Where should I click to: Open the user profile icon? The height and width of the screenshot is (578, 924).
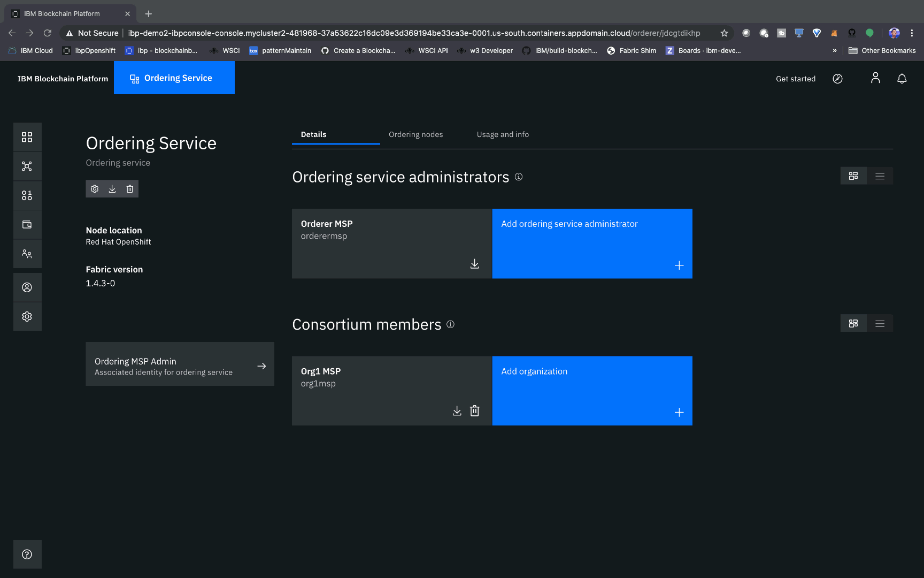coord(875,78)
